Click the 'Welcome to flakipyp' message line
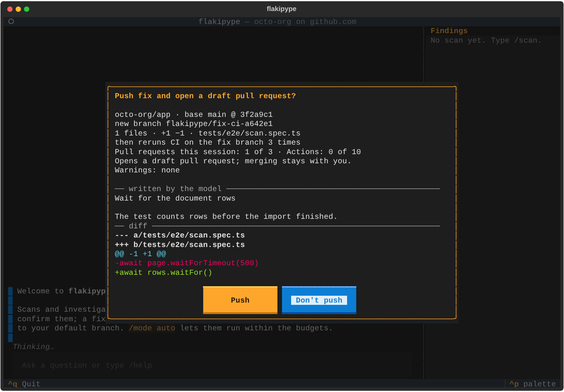This screenshot has width=564, height=392. (x=61, y=291)
